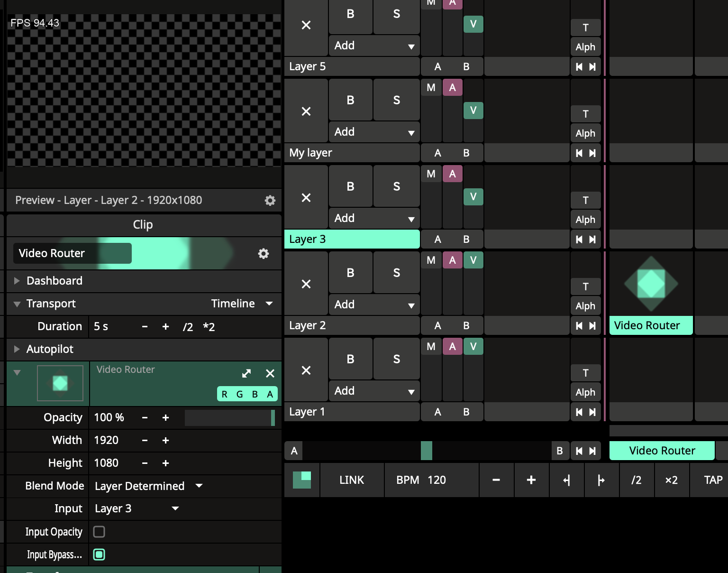
Task: Click the Video Router clip settings gear
Action: coord(263,254)
